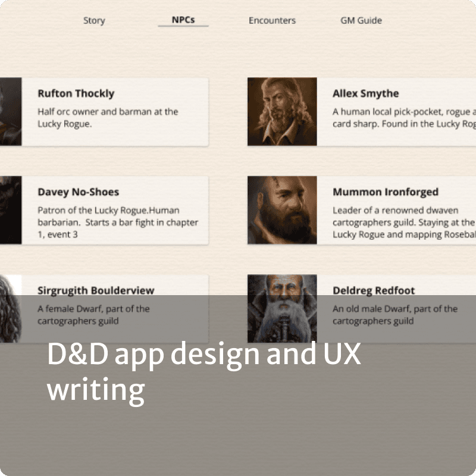Select the Mummon Ironforged name heading
476x476 pixels.
coord(386,192)
